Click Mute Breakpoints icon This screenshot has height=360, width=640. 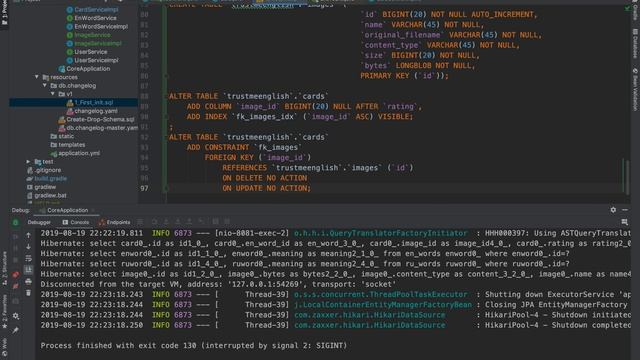click(16, 287)
